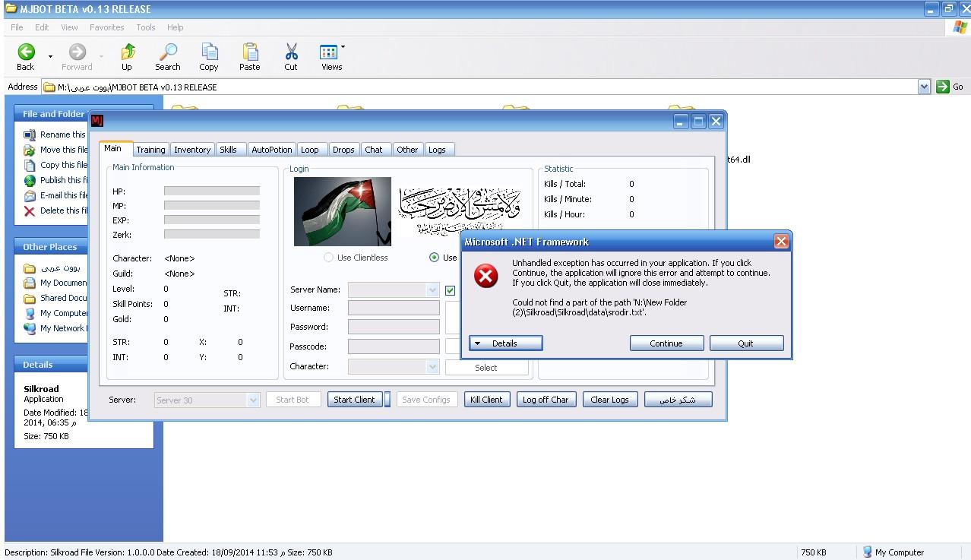Click the Select button in Login

[x=486, y=368]
